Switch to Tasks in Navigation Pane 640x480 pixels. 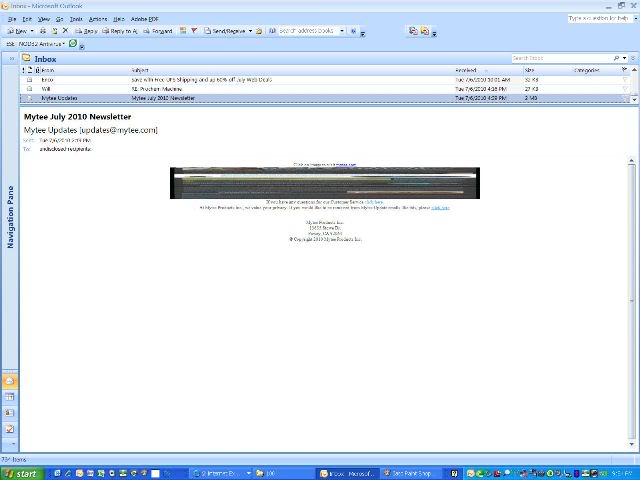(x=10, y=429)
